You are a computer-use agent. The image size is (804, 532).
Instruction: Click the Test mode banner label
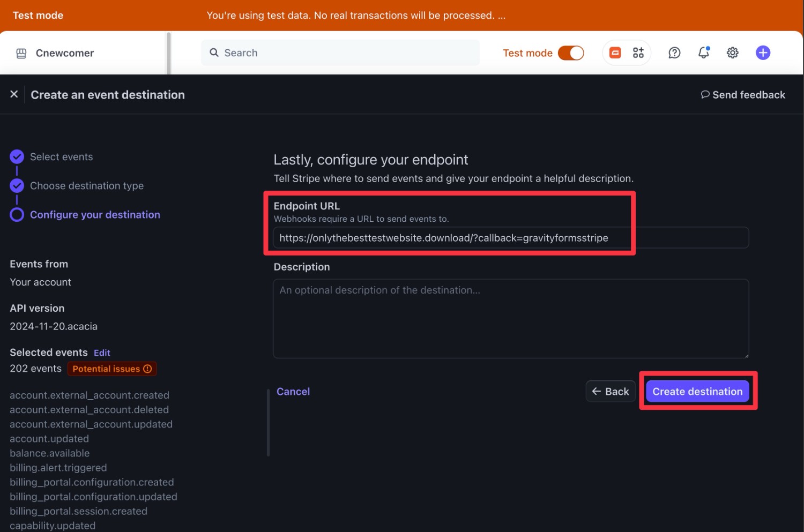38,15
